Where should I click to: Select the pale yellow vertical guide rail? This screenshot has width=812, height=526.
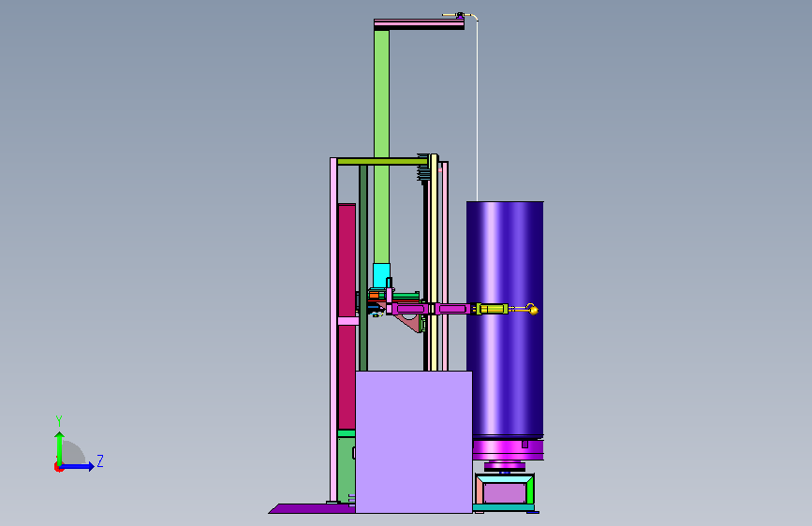[434, 262]
